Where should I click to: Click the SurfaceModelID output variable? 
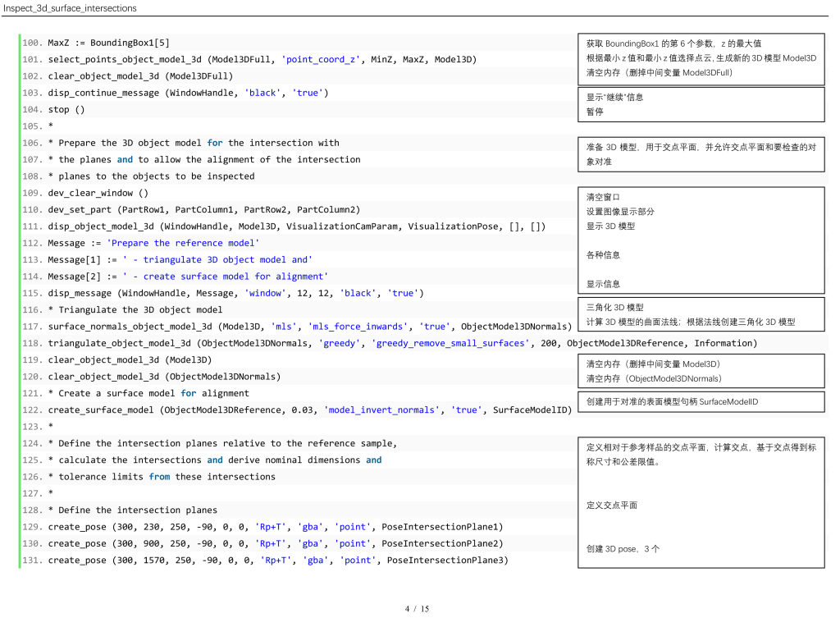pyautogui.click(x=532, y=410)
